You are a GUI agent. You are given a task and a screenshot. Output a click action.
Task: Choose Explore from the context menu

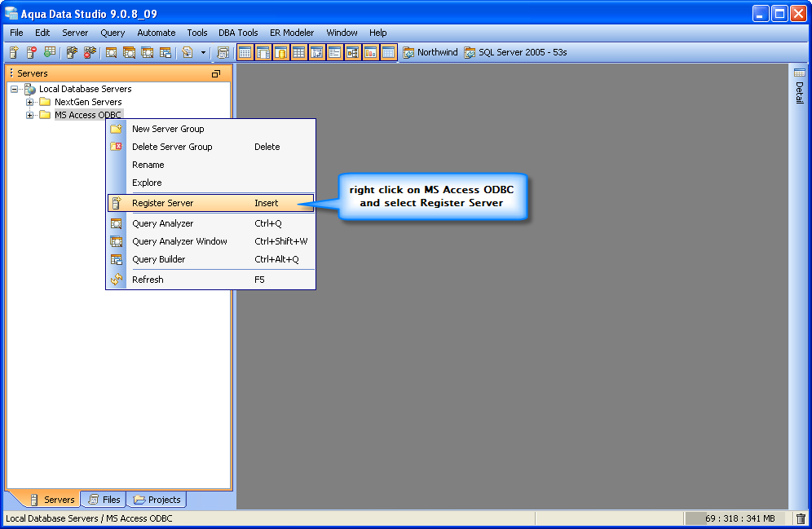pos(211,183)
